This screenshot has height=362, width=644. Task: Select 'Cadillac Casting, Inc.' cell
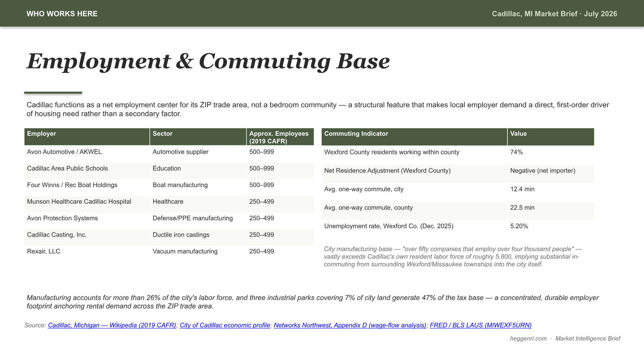pos(87,237)
